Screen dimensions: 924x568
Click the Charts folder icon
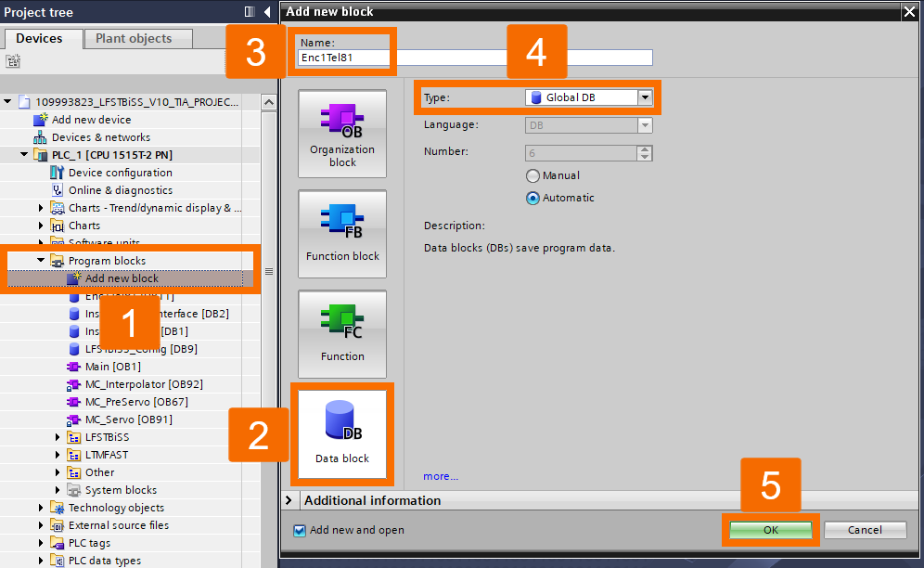point(58,226)
